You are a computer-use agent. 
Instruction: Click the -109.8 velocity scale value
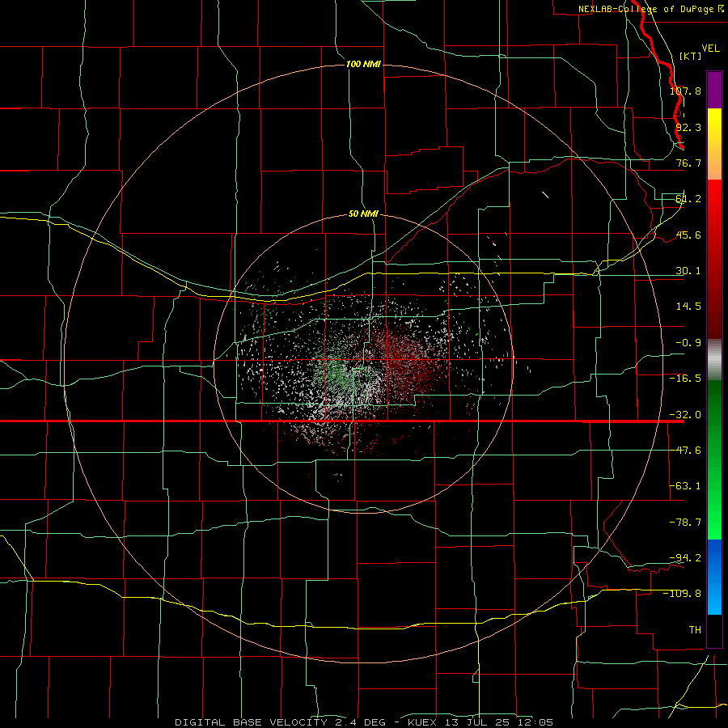(683, 594)
